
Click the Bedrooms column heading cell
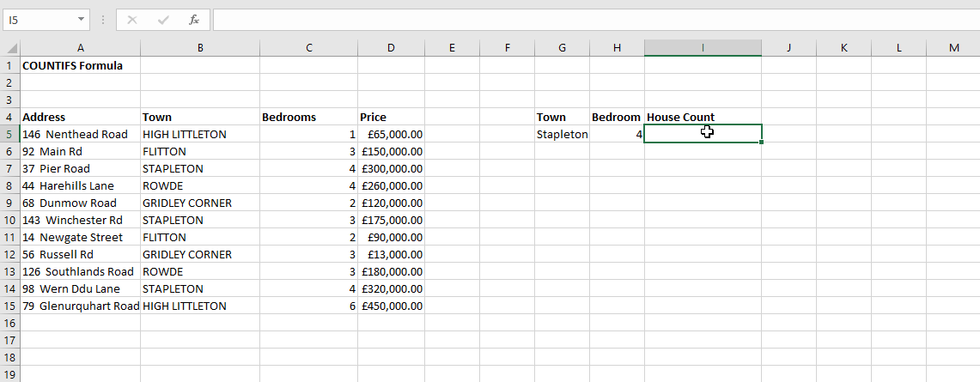308,117
